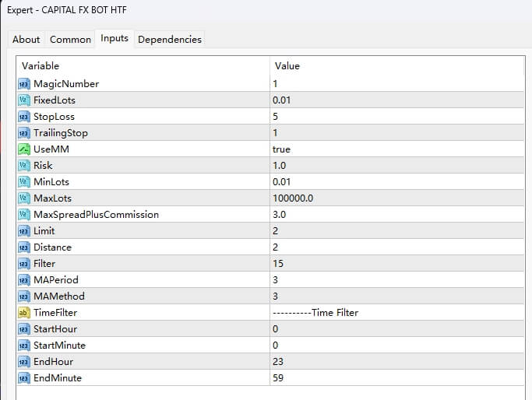Select the EndHour variable name
This screenshot has width=532, height=400.
[x=53, y=361]
